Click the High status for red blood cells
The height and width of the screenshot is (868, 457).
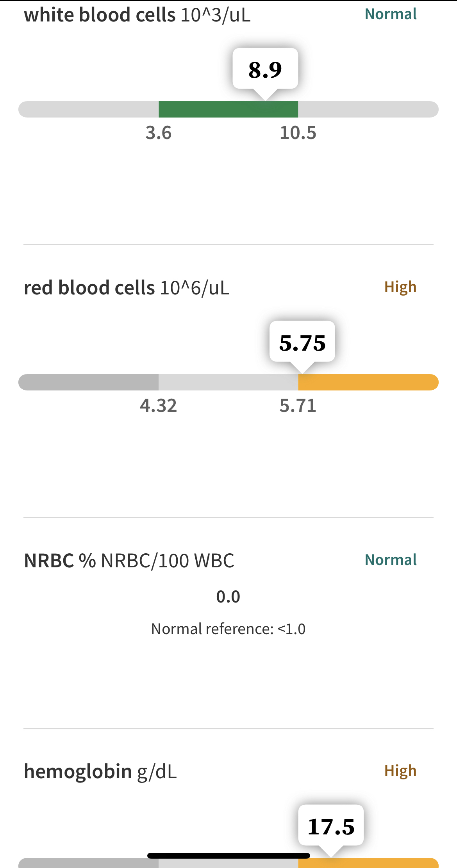click(x=400, y=287)
